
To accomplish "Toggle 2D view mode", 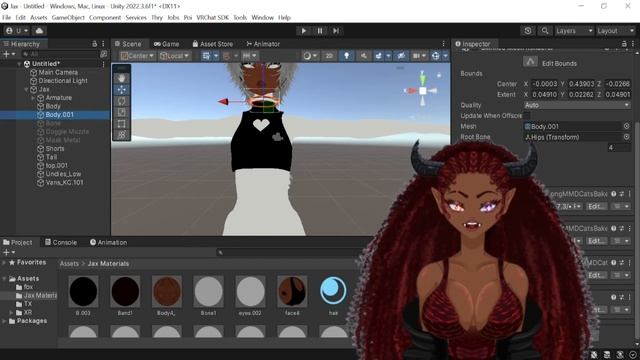I will [x=329, y=56].
